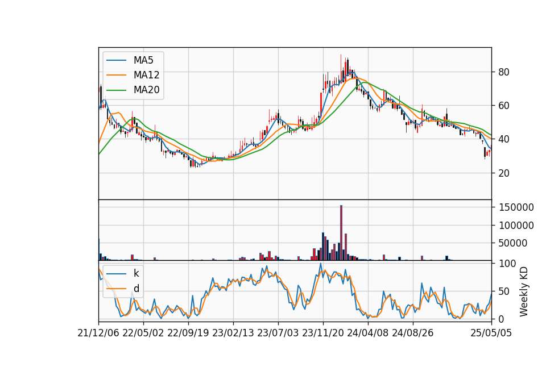Click the 23/07/03 date tick label

pos(278,333)
